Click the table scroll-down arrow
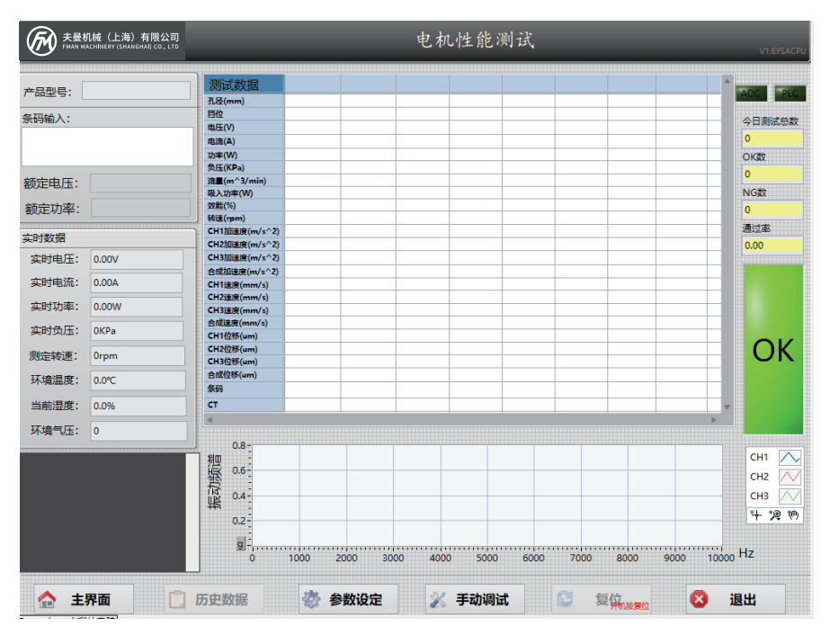 tap(727, 407)
